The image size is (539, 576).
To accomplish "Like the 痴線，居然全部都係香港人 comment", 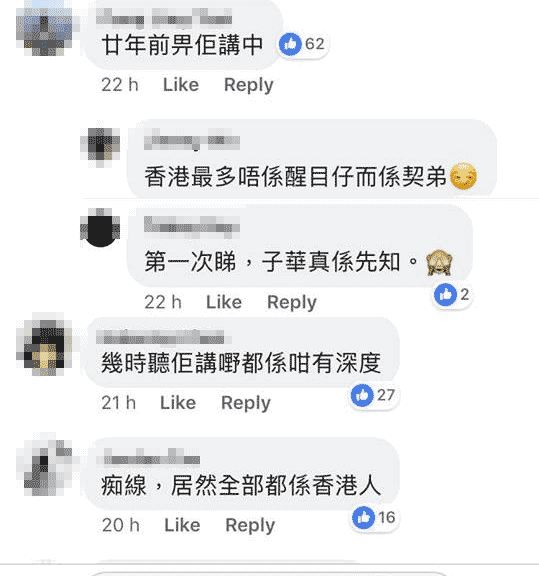I will [x=183, y=525].
